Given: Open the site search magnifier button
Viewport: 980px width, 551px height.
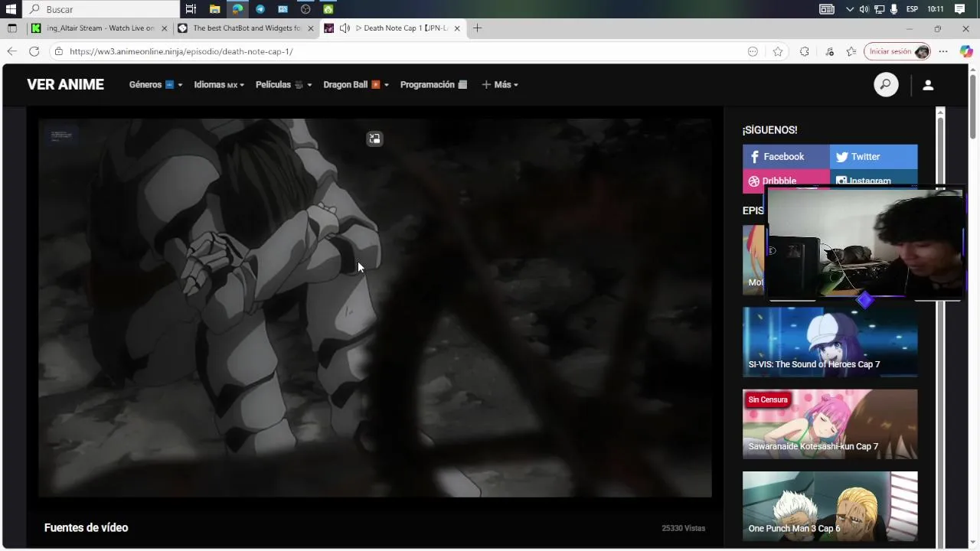Looking at the screenshot, I should tap(886, 84).
